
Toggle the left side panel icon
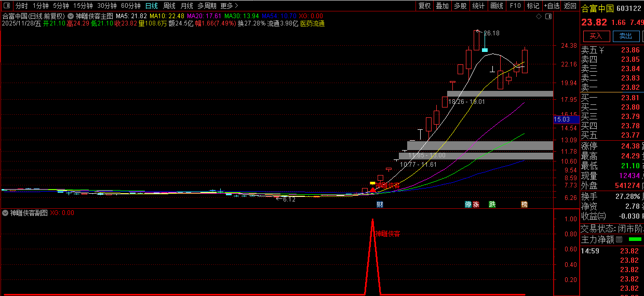click(6, 6)
